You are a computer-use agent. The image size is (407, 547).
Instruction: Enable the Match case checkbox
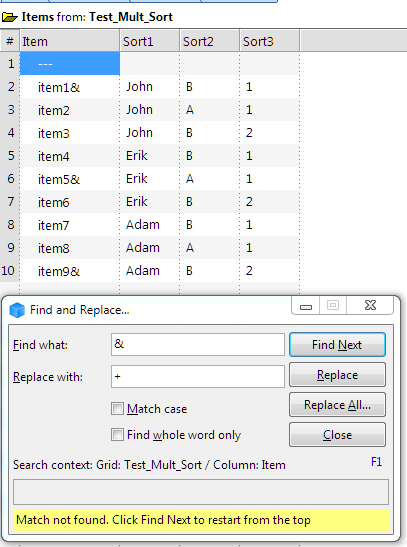(x=117, y=409)
